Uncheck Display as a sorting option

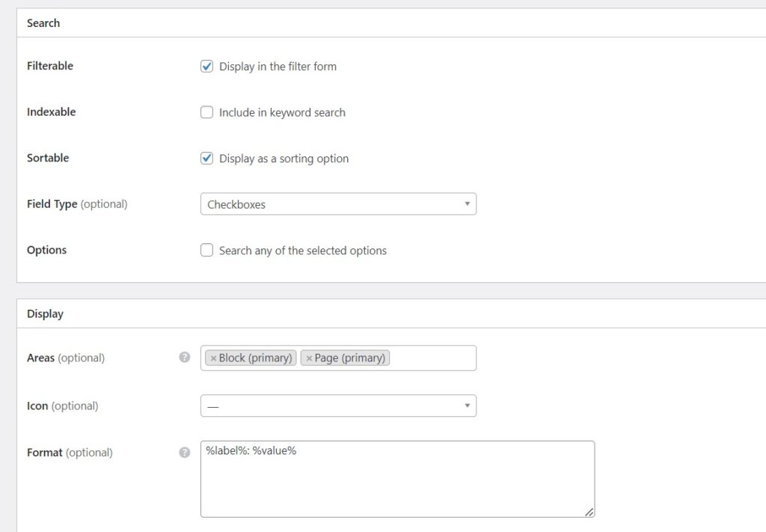pos(206,158)
